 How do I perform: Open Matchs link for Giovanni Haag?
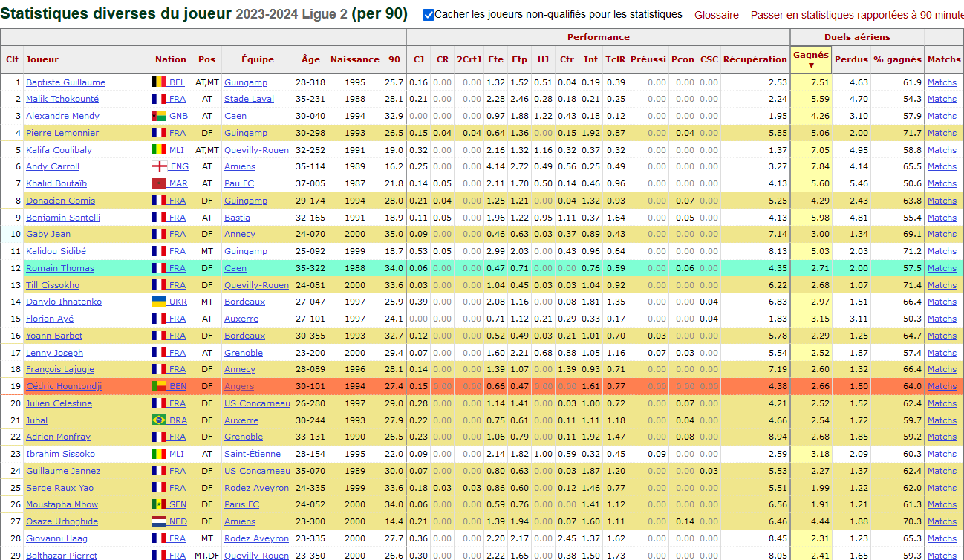click(942, 538)
